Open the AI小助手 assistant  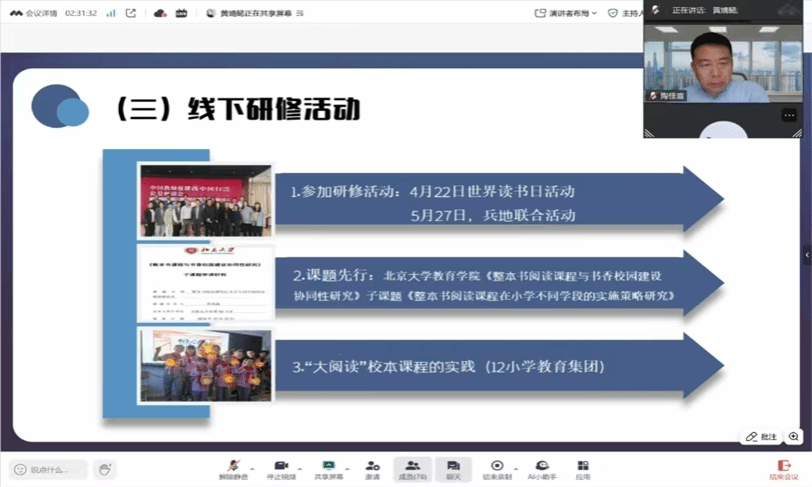click(541, 468)
